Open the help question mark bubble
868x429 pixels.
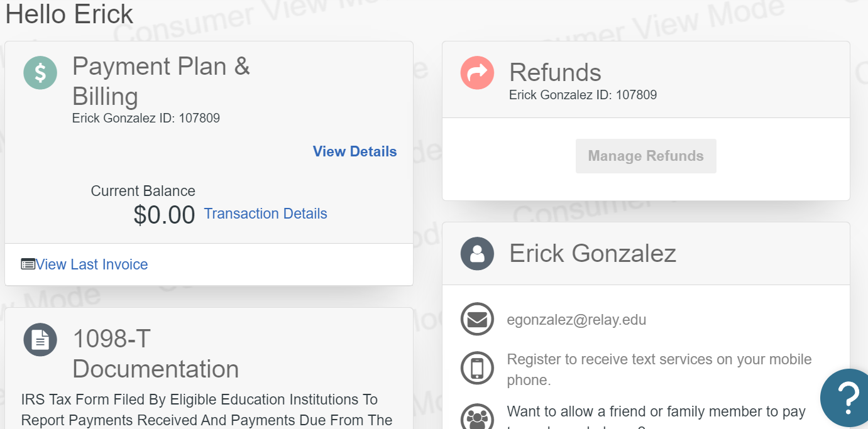(x=846, y=398)
